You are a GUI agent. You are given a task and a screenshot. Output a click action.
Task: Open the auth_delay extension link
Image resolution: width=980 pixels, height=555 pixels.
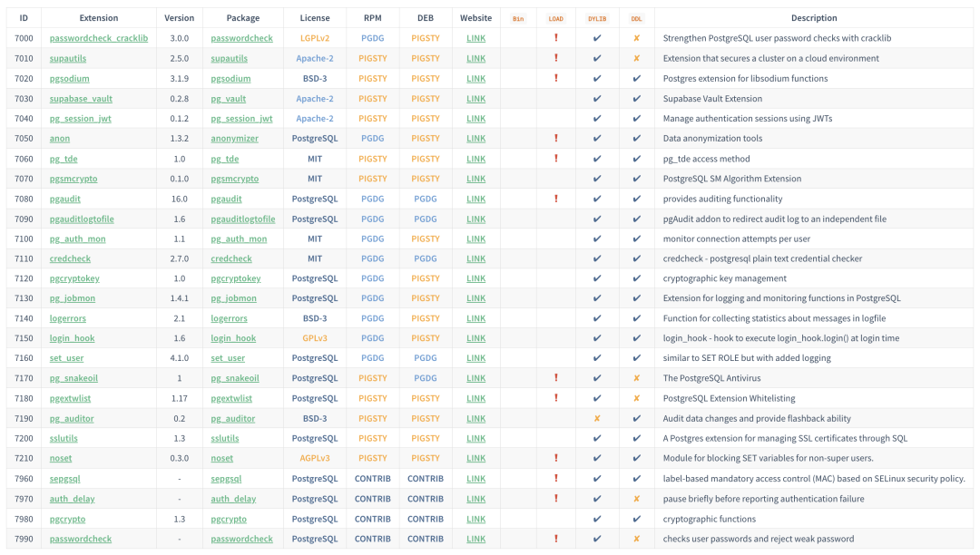72,499
